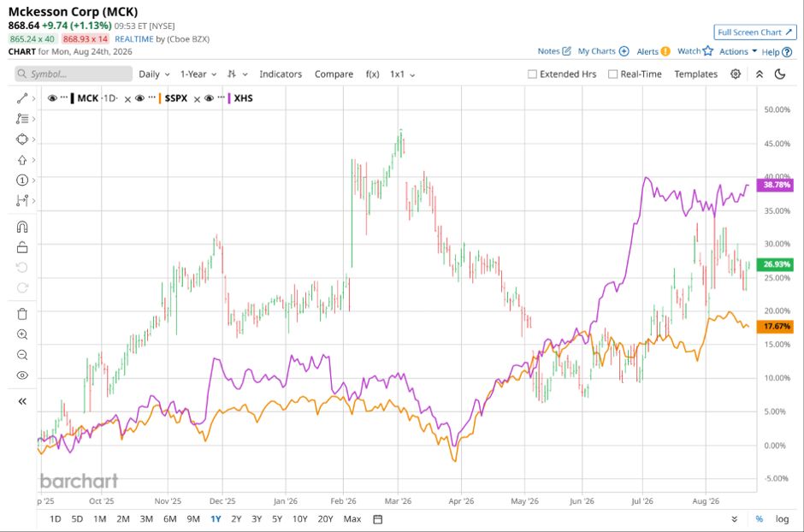Select the 5Y time range
Screen dimensions: 804x532
tap(277, 519)
